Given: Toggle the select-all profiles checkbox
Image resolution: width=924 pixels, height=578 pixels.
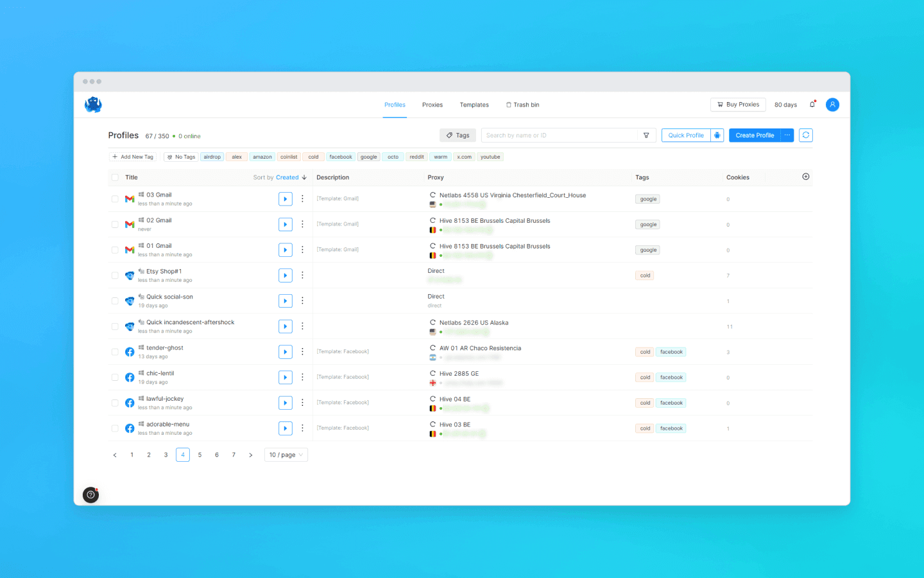Looking at the screenshot, I should coord(115,177).
